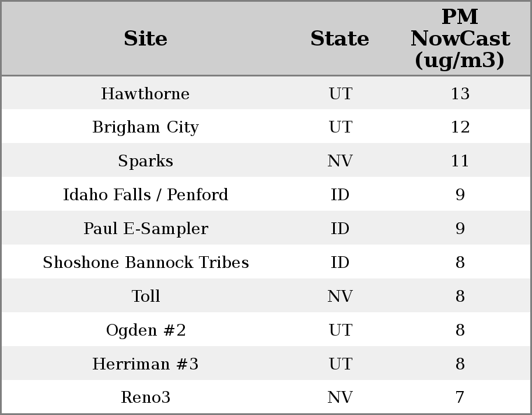Select the PM value 7 for Reno3
The height and width of the screenshot is (415, 532).
tap(460, 397)
